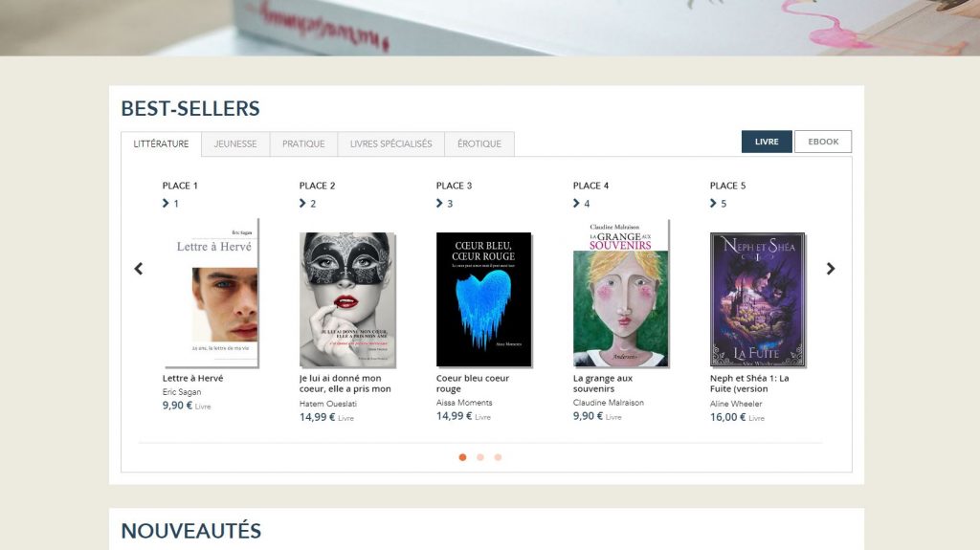Image resolution: width=980 pixels, height=550 pixels.
Task: Open La grange aux souvenirs title link
Action: click(603, 384)
